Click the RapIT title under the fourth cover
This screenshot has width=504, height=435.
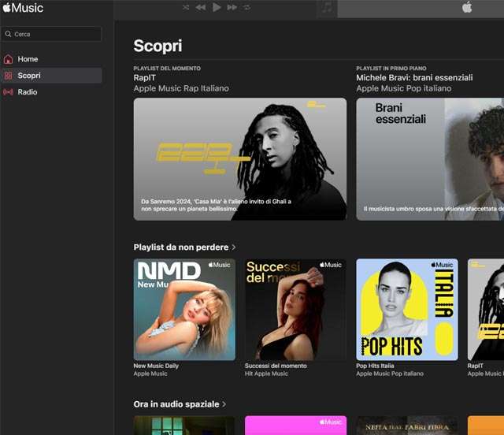coord(476,366)
